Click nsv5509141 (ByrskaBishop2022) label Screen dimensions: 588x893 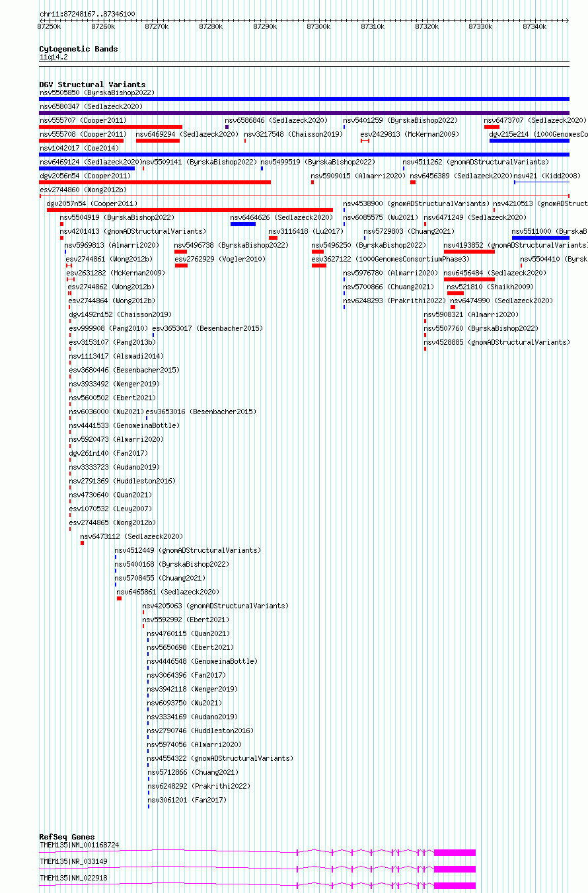click(x=200, y=162)
